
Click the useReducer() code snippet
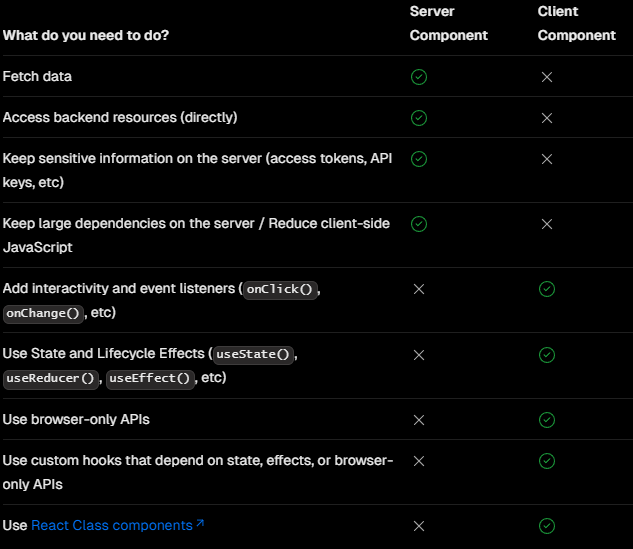pos(50,379)
